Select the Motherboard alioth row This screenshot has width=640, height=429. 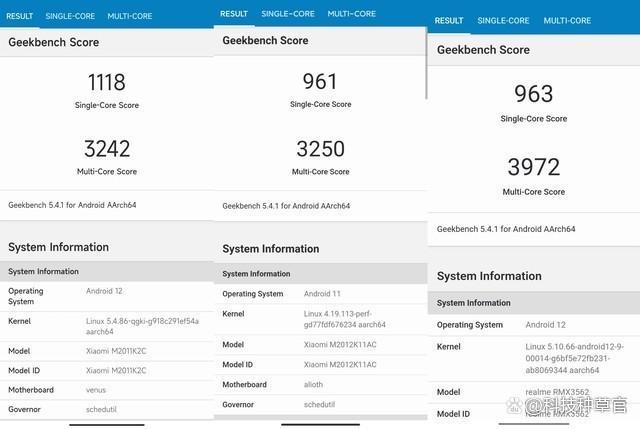coord(321,384)
